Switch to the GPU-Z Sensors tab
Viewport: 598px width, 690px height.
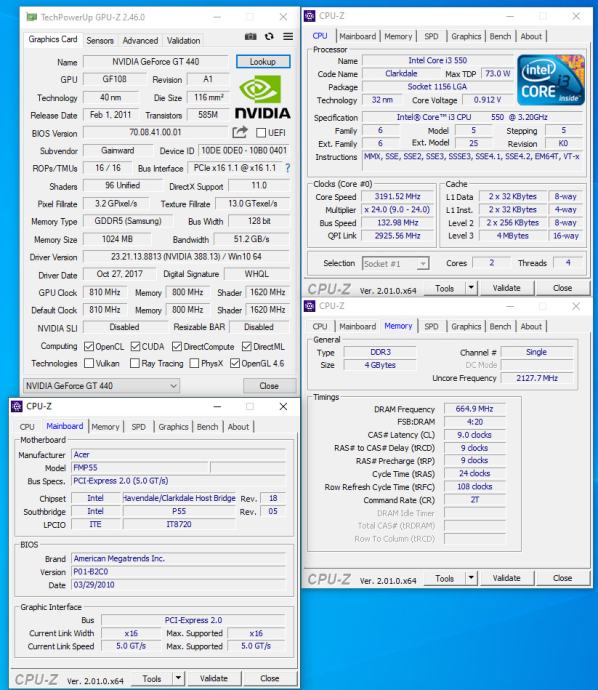pos(100,40)
